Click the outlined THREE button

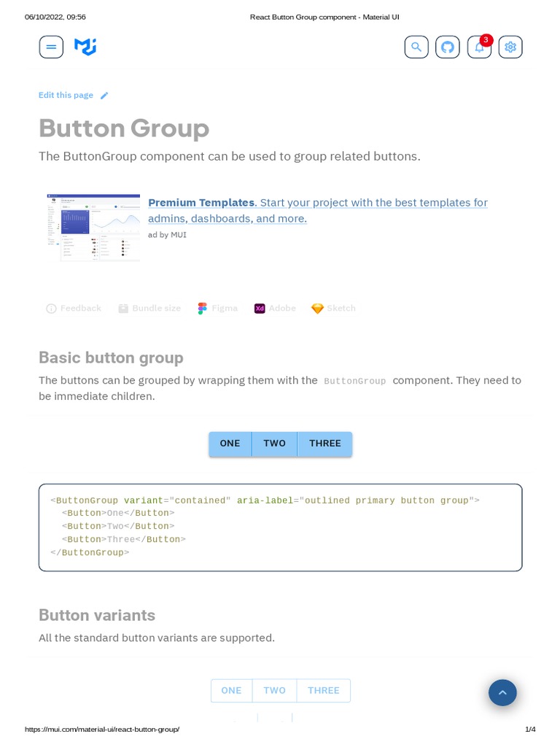point(323,691)
